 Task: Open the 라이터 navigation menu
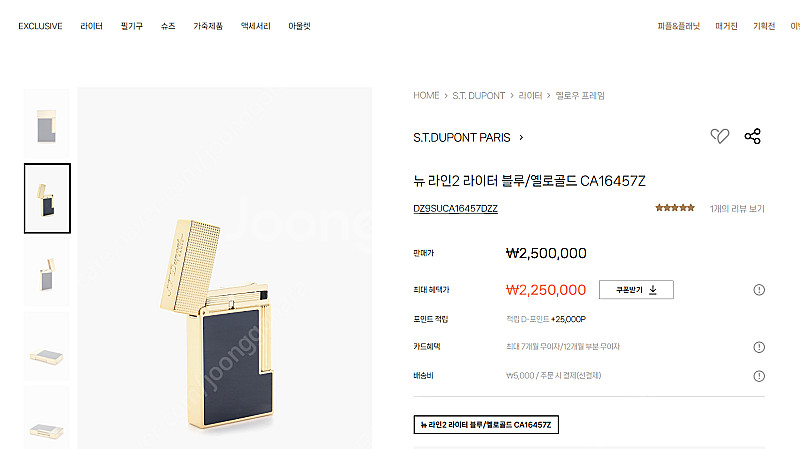pos(91,26)
